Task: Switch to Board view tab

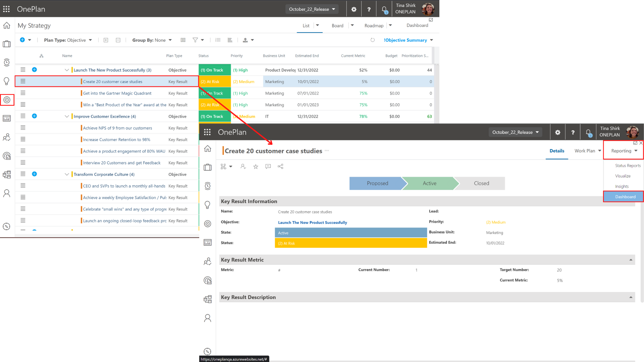Action: (337, 25)
